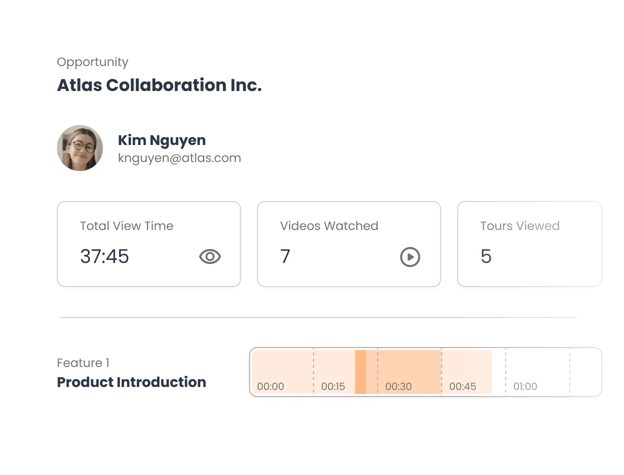Image resolution: width=624 pixels, height=475 pixels.
Task: Click the 7 videos watched count
Action: (x=285, y=257)
